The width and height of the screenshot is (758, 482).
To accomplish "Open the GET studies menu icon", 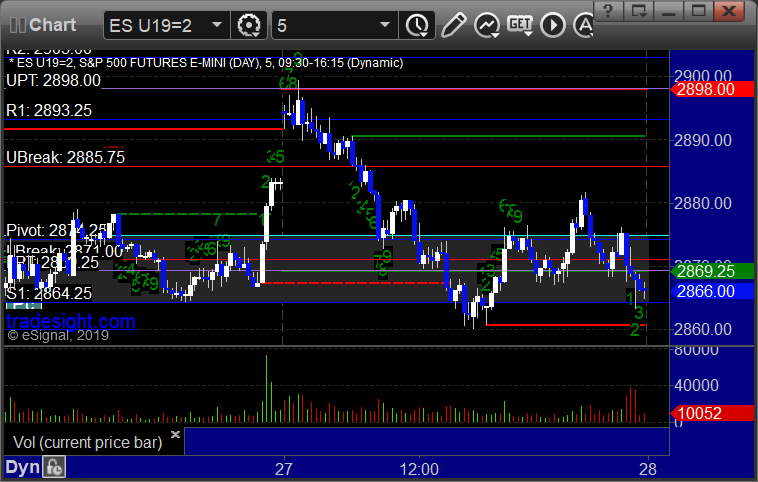I will (520, 25).
